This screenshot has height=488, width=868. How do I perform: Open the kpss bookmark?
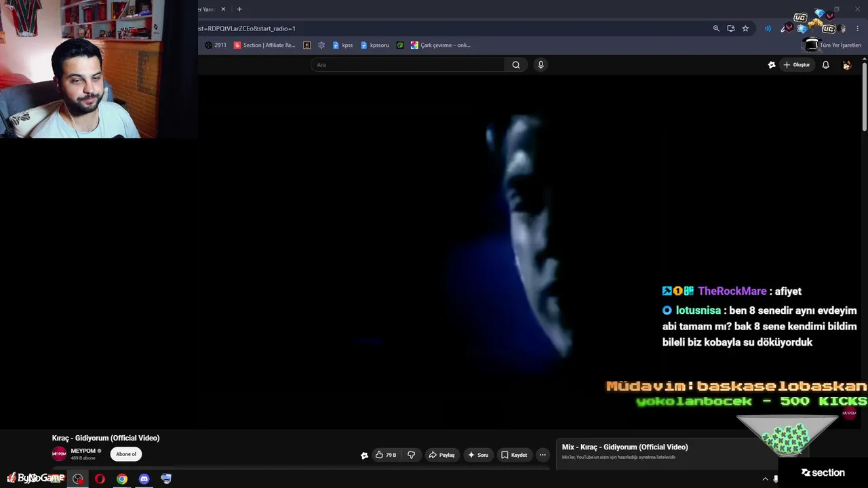pos(342,45)
